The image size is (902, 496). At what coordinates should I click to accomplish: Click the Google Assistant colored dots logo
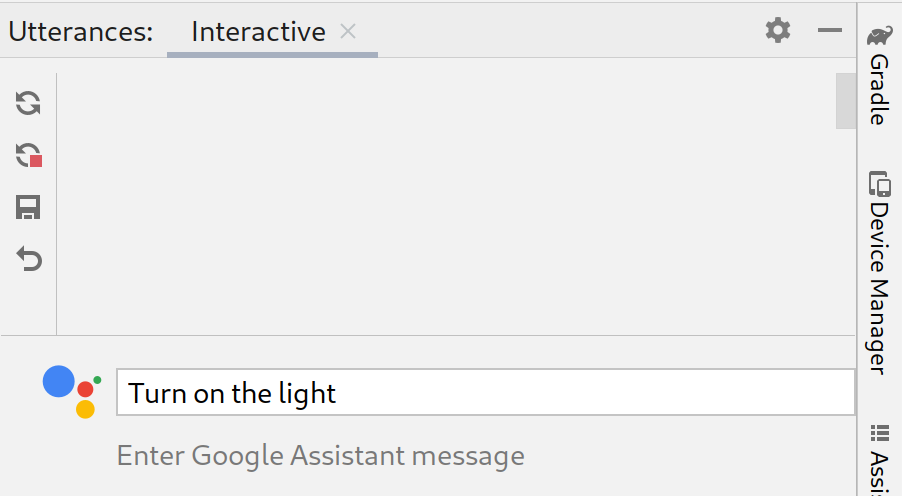coord(71,391)
